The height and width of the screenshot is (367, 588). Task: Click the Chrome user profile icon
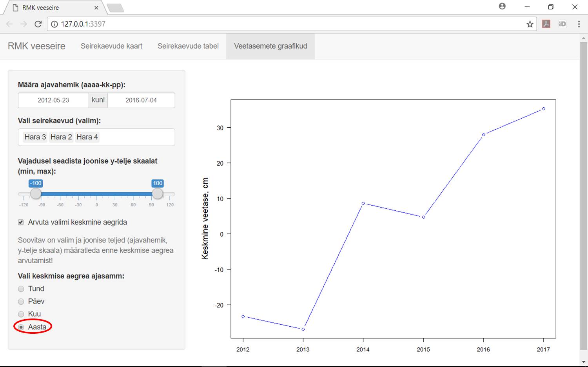pyautogui.click(x=502, y=6)
